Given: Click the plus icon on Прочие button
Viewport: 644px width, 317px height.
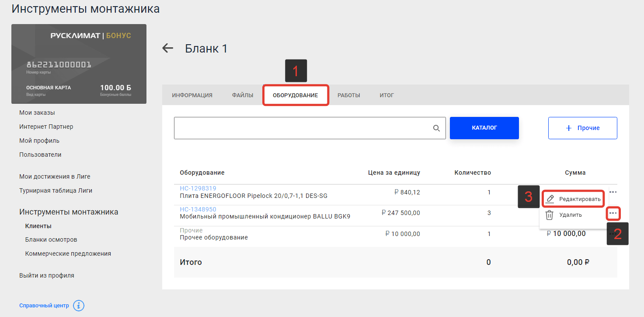Looking at the screenshot, I should click(x=569, y=128).
